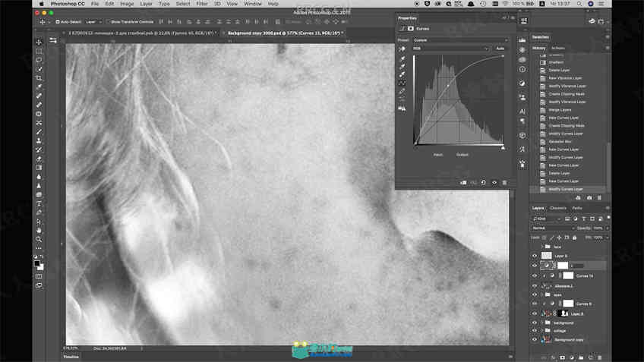The height and width of the screenshot is (362, 644).
Task: Expand the face group
Action: (x=542, y=247)
